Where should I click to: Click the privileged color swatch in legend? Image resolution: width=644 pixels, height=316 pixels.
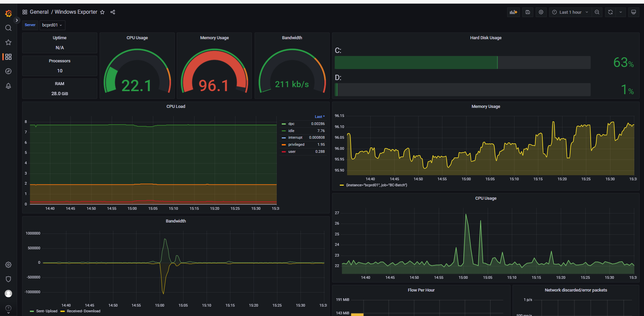tap(284, 145)
